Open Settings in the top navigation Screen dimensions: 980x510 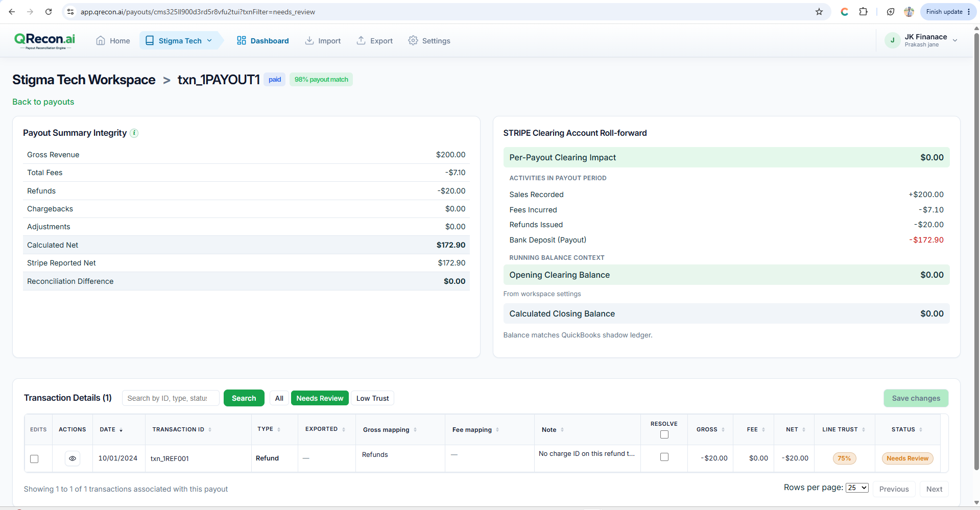coord(429,41)
